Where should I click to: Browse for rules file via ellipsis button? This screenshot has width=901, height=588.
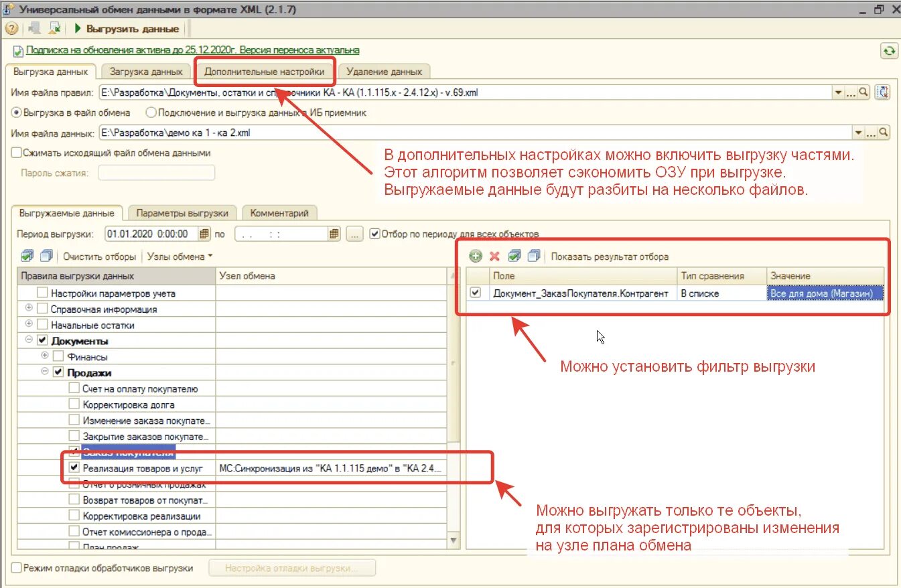click(851, 92)
